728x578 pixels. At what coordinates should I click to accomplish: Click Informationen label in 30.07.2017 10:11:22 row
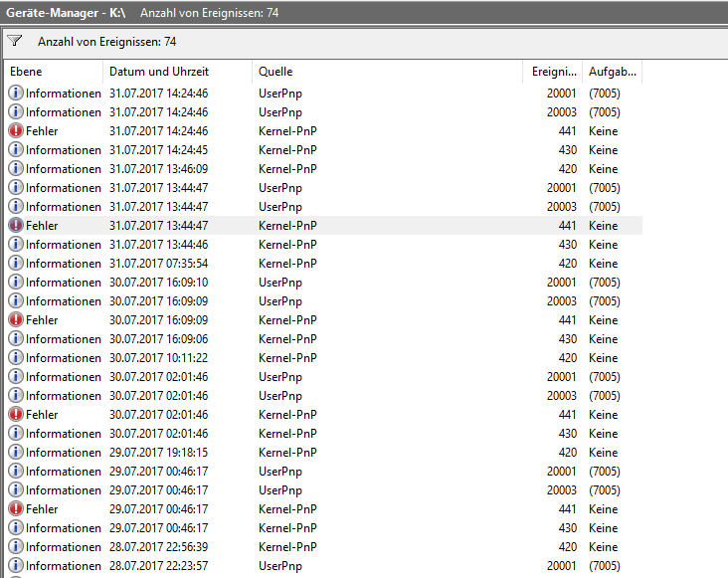[64, 358]
